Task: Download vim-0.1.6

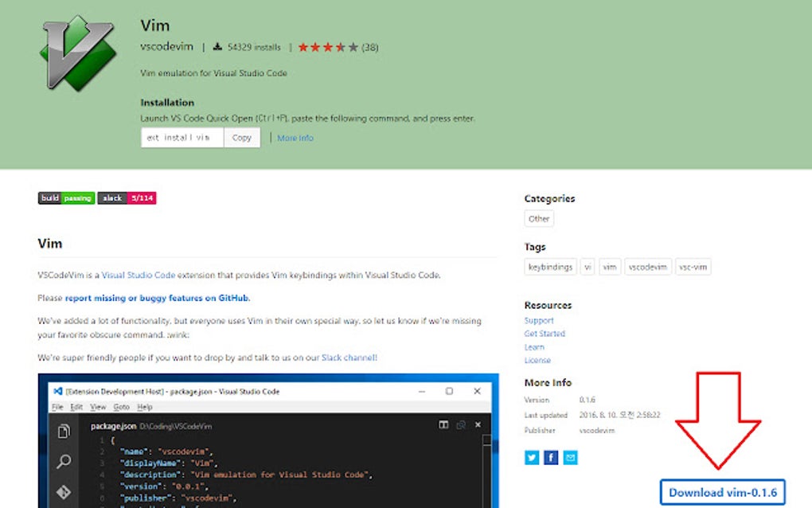Action: tap(723, 492)
